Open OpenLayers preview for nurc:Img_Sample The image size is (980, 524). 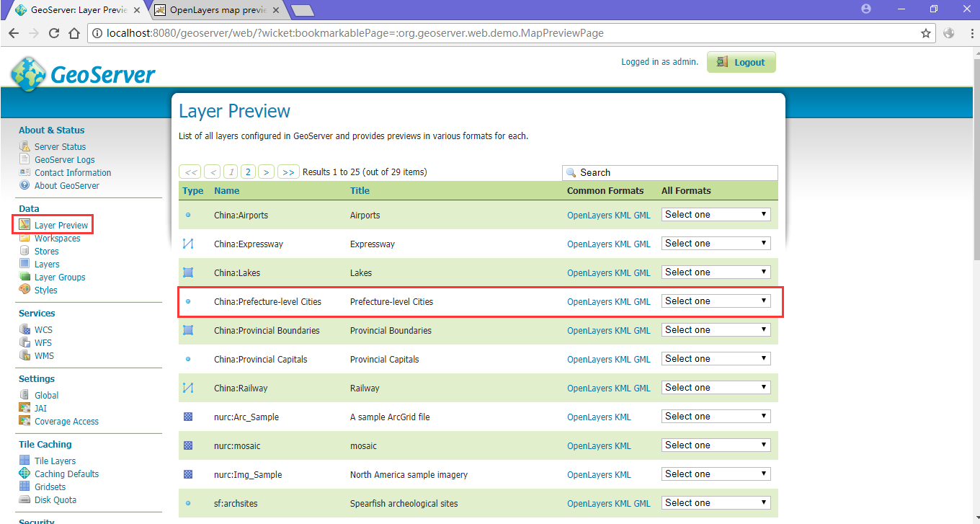589,475
